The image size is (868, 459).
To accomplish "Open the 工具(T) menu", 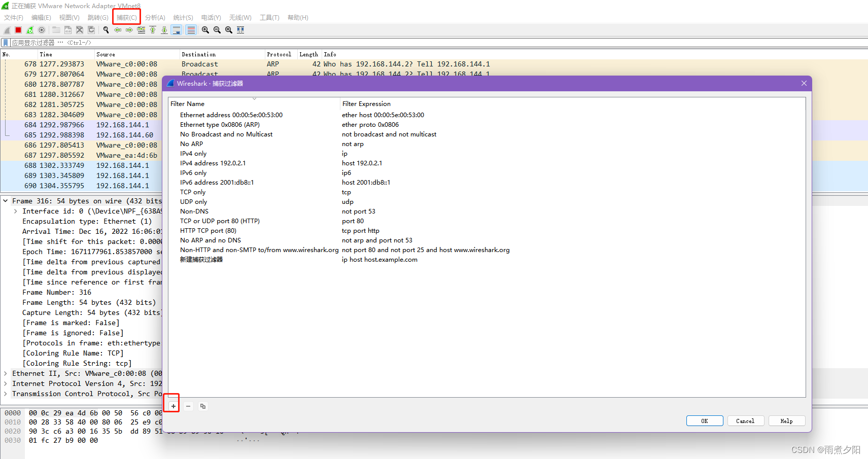I will click(269, 18).
